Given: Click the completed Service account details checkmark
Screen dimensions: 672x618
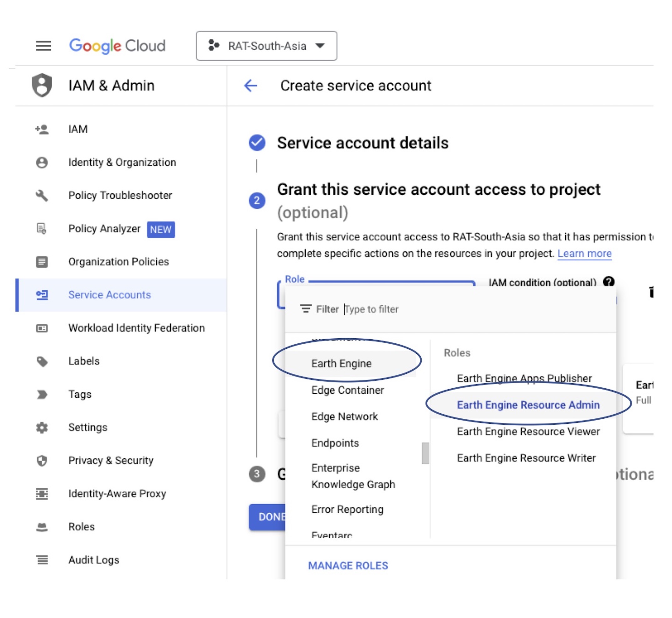Looking at the screenshot, I should coord(257,143).
